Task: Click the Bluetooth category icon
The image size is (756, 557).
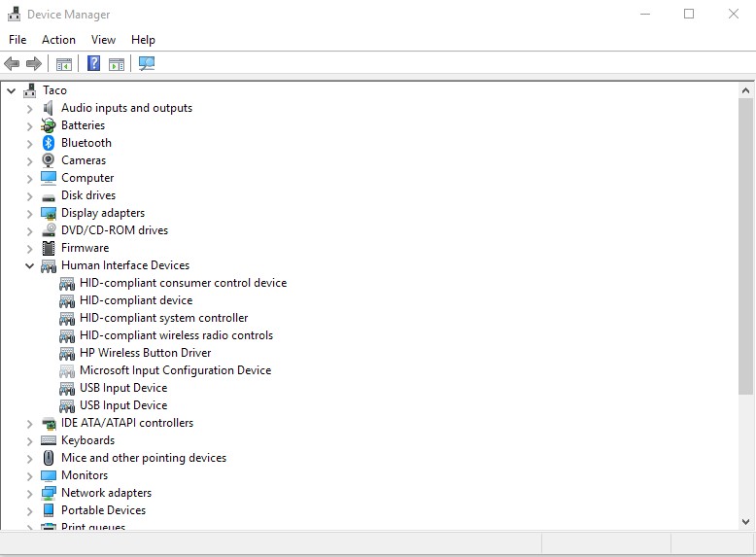Action: point(49,143)
